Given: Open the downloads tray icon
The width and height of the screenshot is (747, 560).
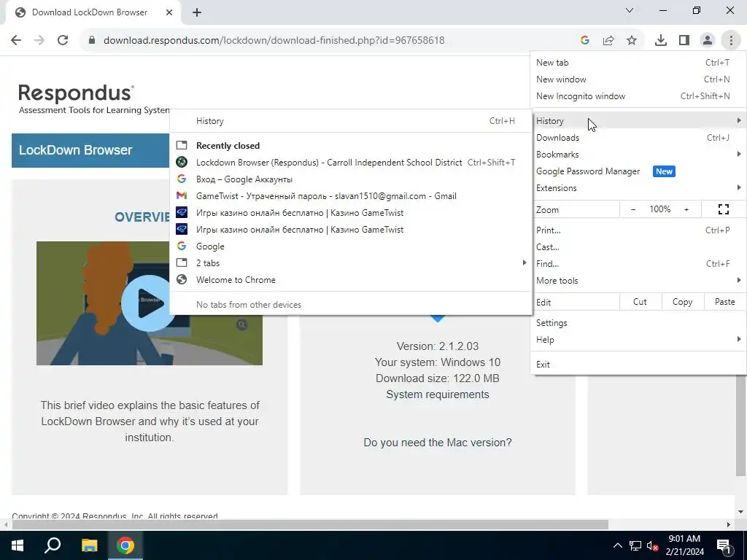Looking at the screenshot, I should (x=661, y=41).
